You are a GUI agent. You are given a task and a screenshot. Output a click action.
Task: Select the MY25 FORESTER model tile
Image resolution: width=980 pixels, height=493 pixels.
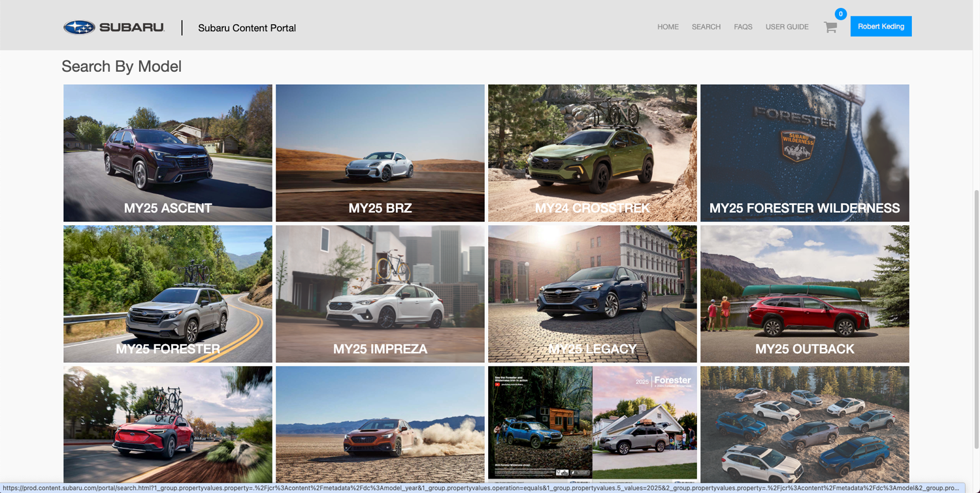[168, 294]
